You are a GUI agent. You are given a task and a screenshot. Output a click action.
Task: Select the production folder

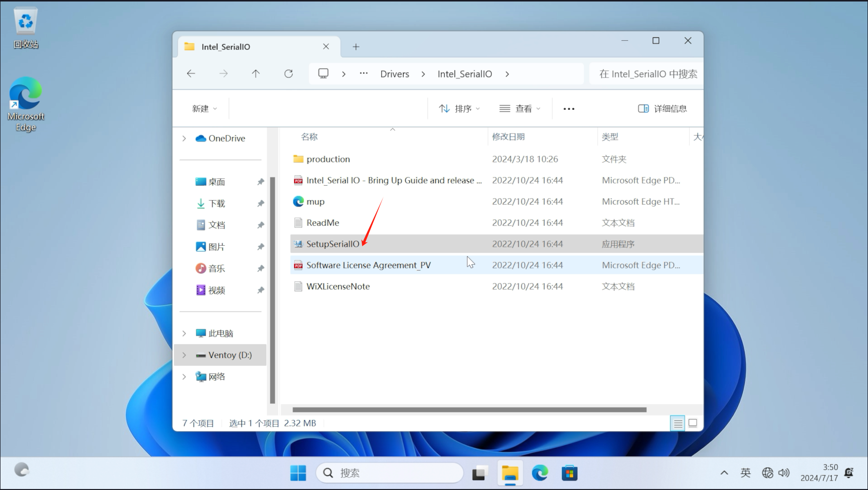coord(497,159)
